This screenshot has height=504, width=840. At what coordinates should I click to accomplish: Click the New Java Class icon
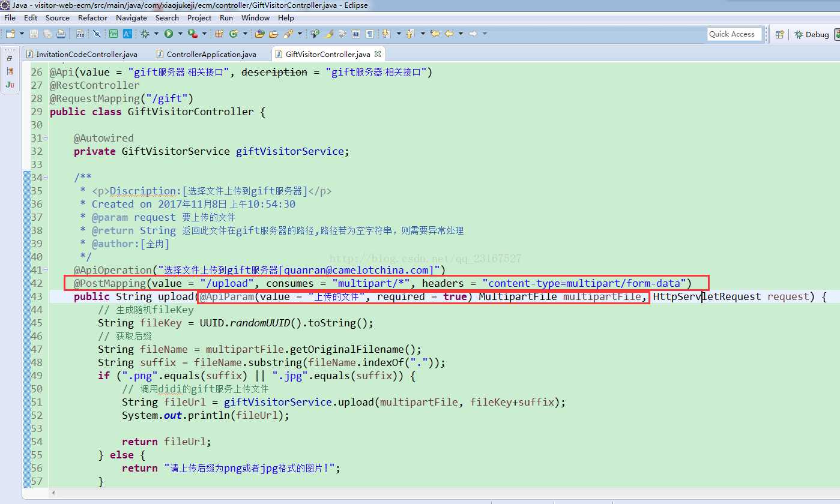[232, 34]
